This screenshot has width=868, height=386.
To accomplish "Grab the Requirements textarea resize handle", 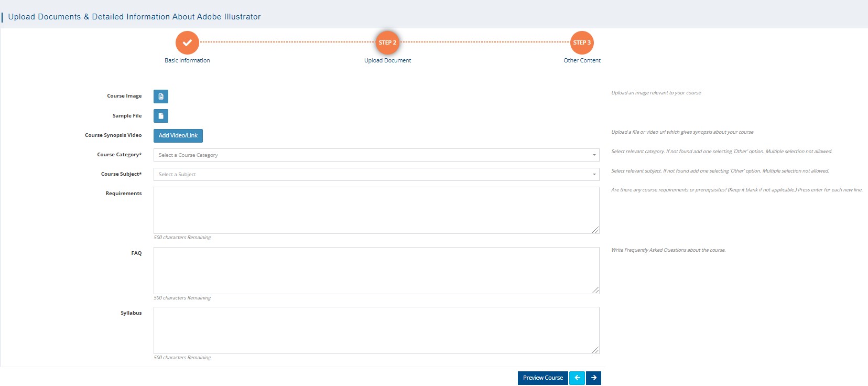I will pyautogui.click(x=595, y=230).
